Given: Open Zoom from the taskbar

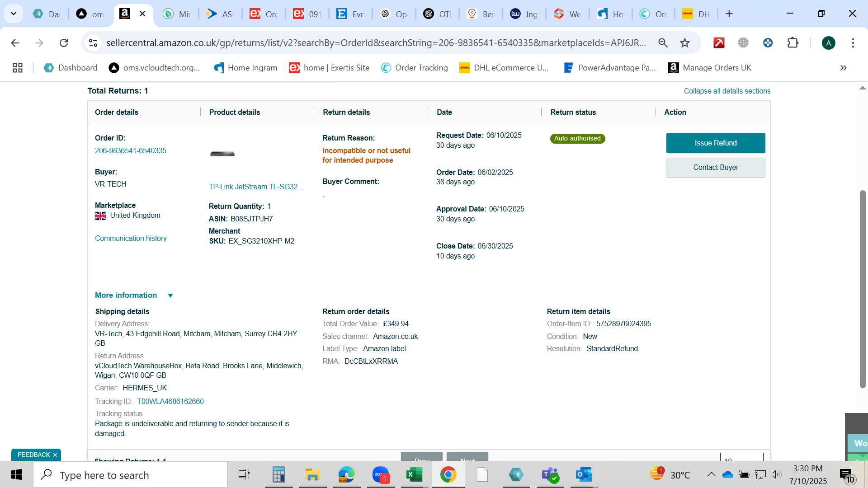Looking at the screenshot, I should [381, 475].
